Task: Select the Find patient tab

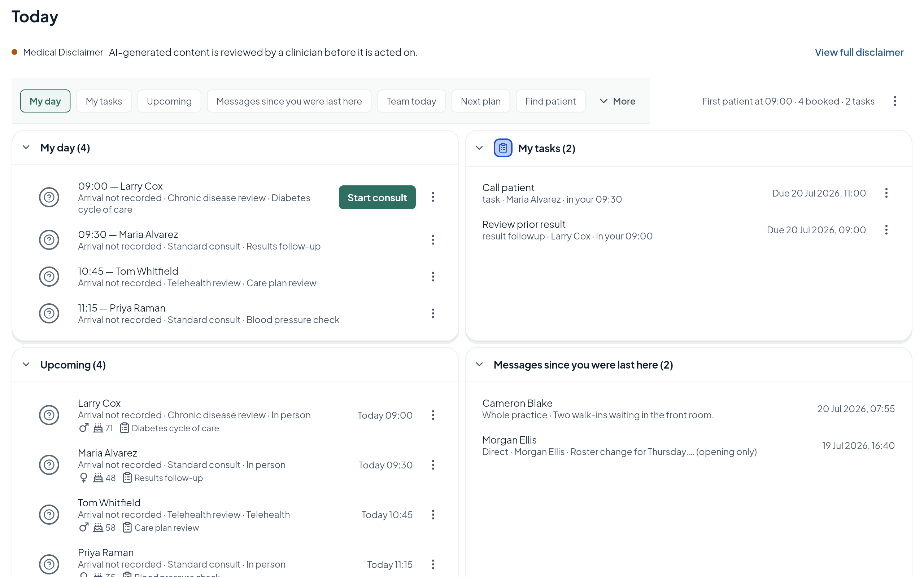Action: 550,101
